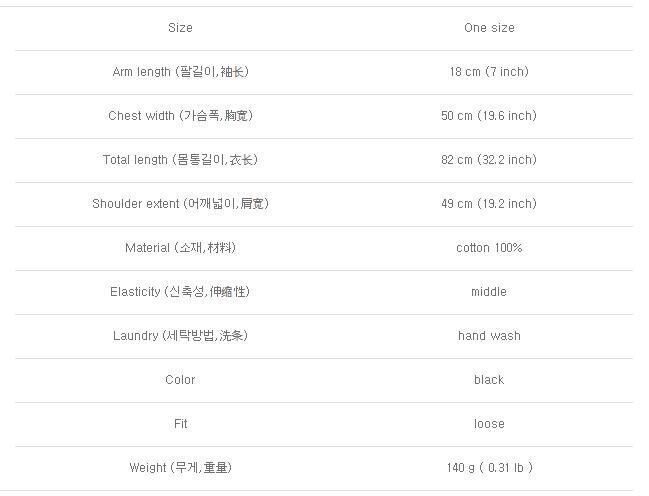Select the "50 cm (19.6 inch)" value

pyautogui.click(x=489, y=116)
